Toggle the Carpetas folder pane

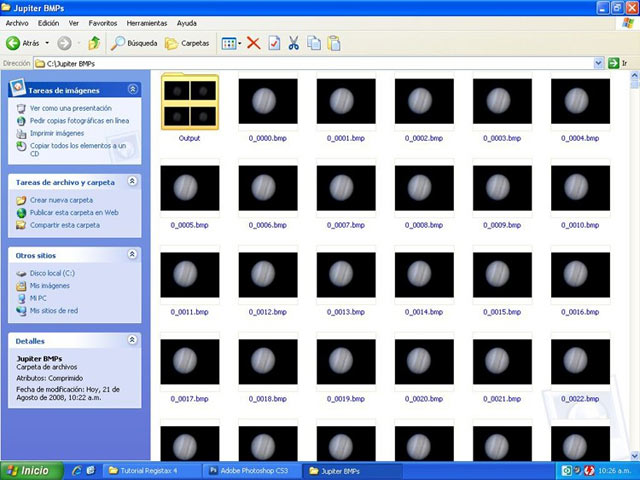pyautogui.click(x=186, y=43)
